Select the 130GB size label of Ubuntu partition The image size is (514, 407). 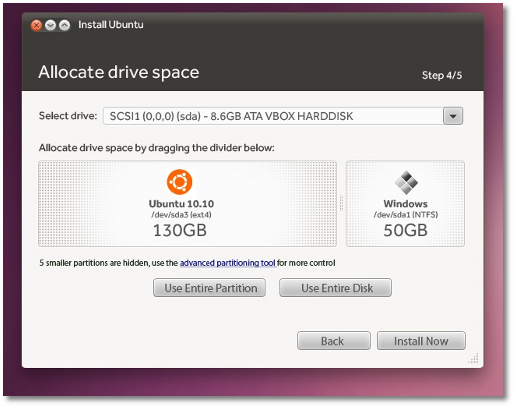click(x=180, y=230)
